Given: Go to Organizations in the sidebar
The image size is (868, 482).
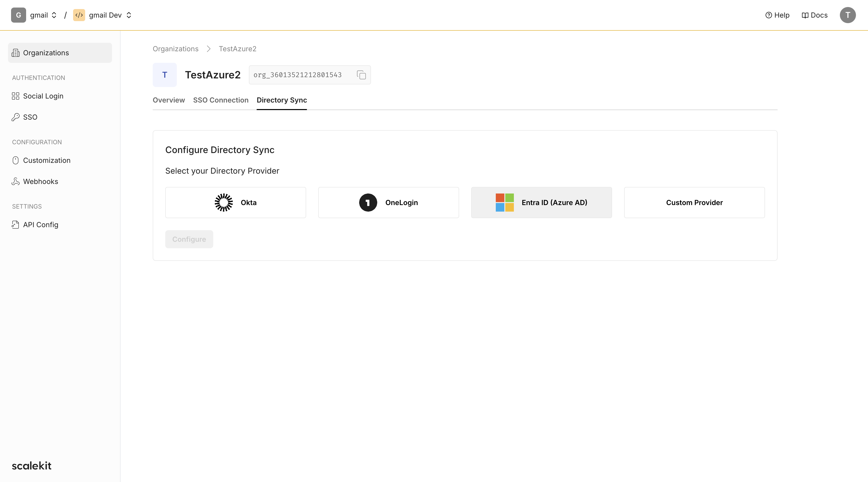Looking at the screenshot, I should point(60,53).
